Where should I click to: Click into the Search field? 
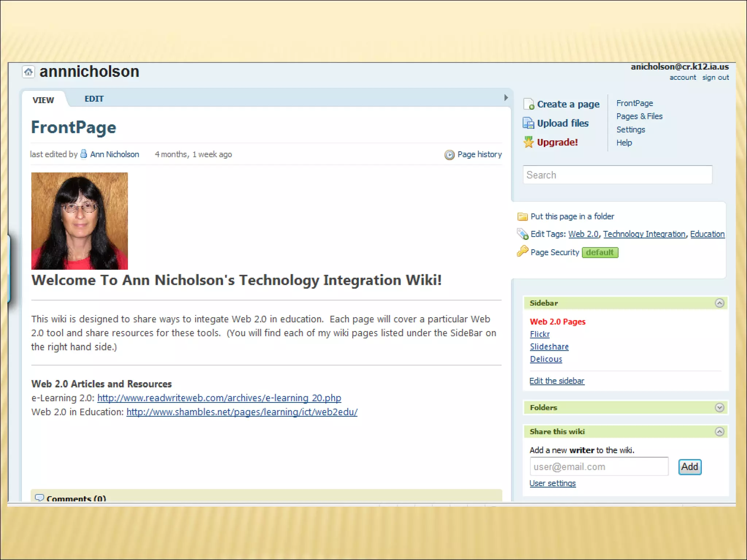(x=617, y=175)
